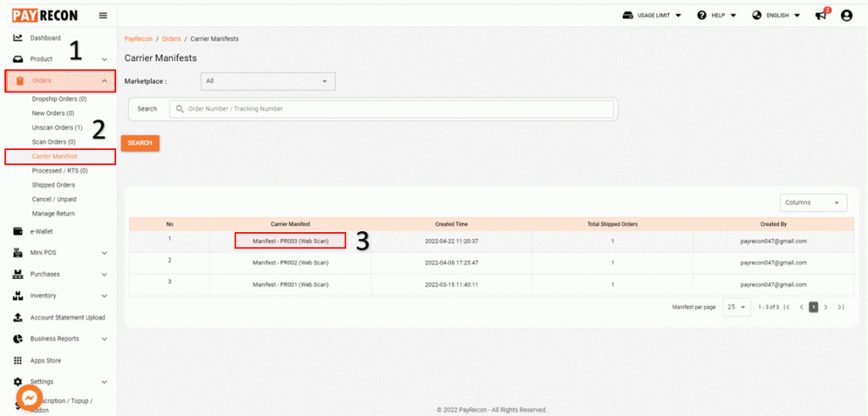Go to last page of manifests

840,307
